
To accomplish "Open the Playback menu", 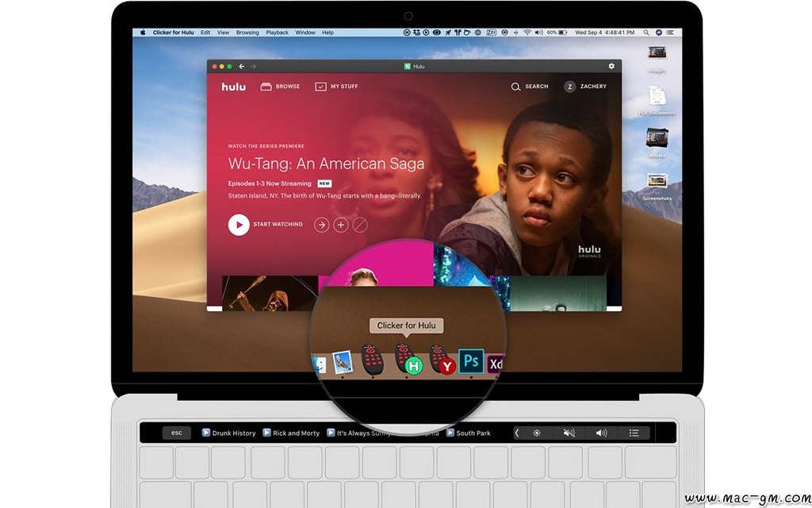I will 277,32.
